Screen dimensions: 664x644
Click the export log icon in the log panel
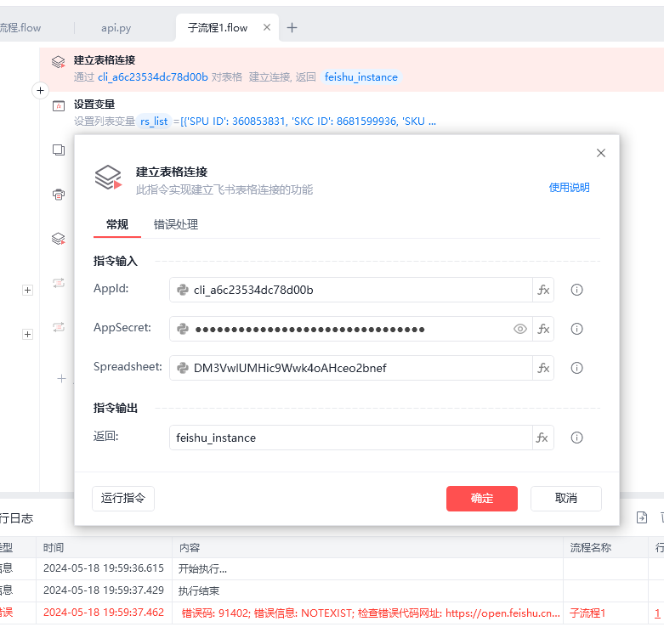[642, 517]
